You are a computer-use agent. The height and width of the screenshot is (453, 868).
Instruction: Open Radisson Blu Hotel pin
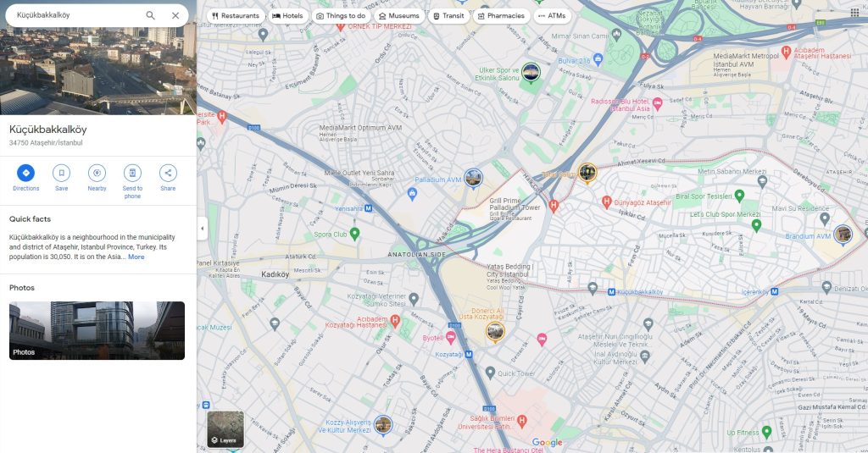pyautogui.click(x=658, y=104)
